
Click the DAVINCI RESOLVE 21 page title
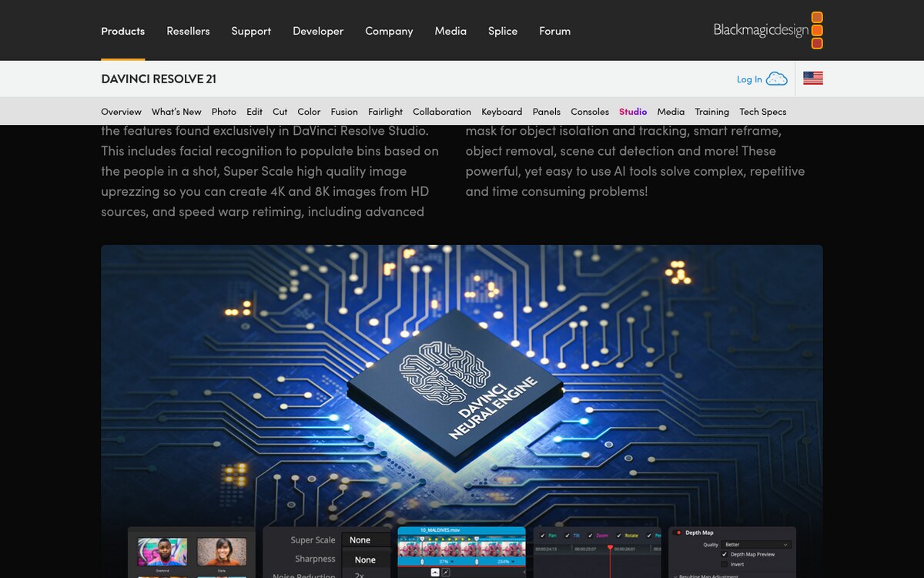(159, 79)
